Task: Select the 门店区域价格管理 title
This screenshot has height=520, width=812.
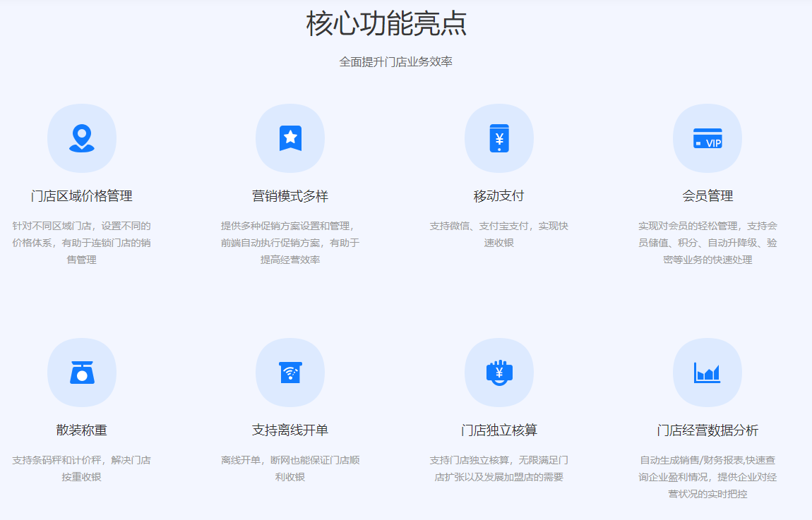Action: [x=82, y=196]
